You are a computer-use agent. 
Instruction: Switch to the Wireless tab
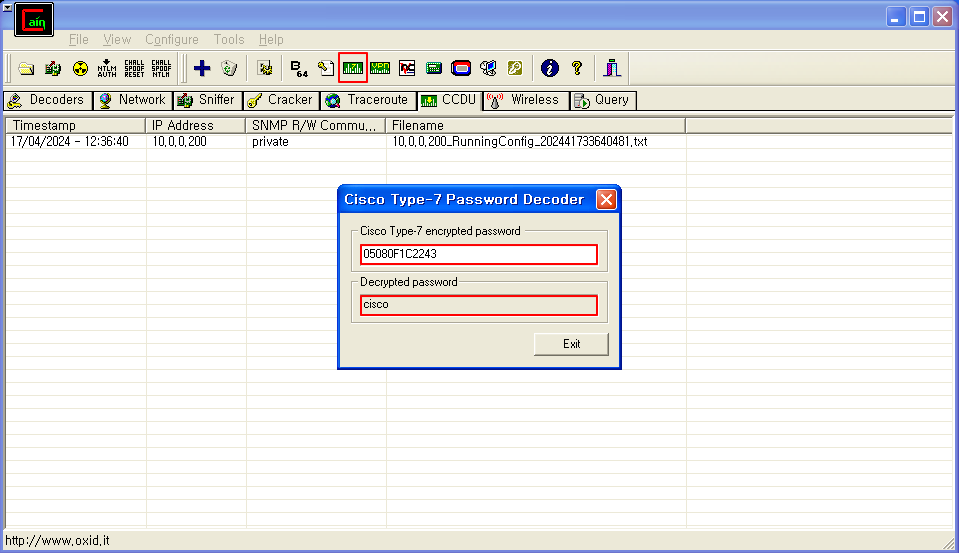pyautogui.click(x=526, y=100)
